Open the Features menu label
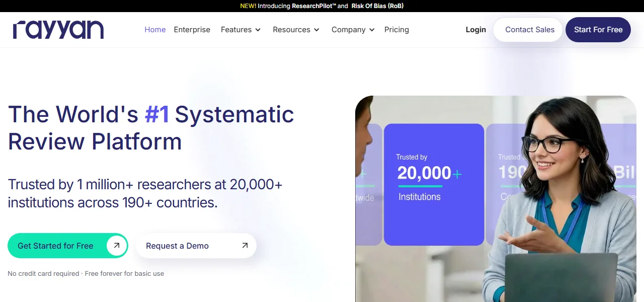 coord(236,30)
